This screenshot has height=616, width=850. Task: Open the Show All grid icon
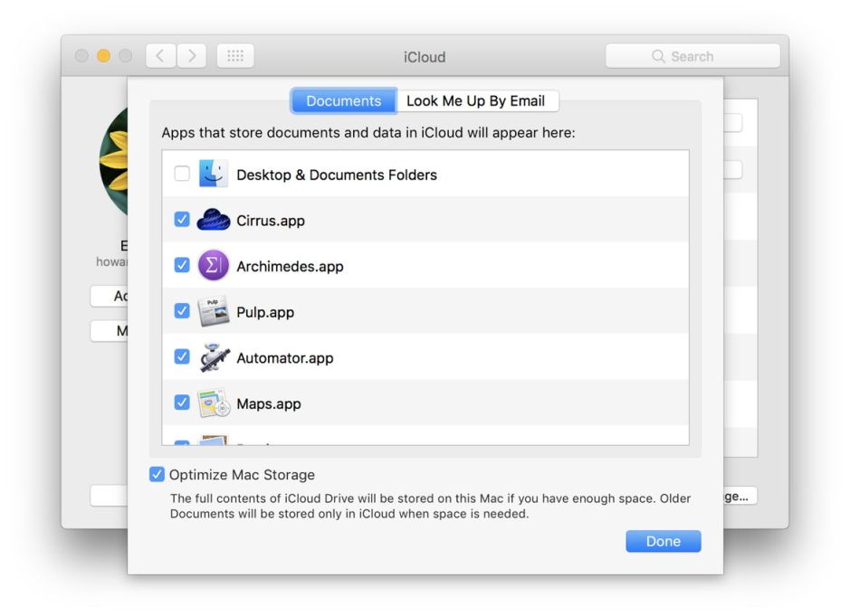234,55
